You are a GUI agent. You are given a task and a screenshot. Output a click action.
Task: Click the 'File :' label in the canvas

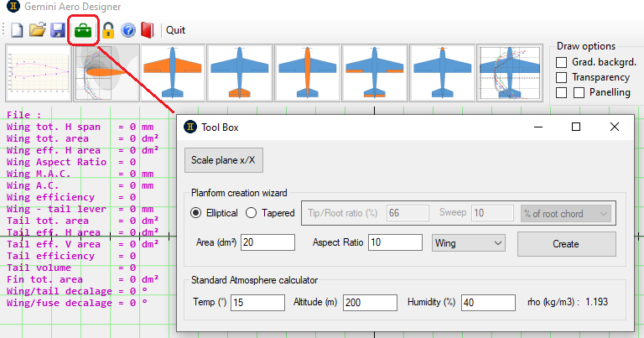[x=23, y=115]
